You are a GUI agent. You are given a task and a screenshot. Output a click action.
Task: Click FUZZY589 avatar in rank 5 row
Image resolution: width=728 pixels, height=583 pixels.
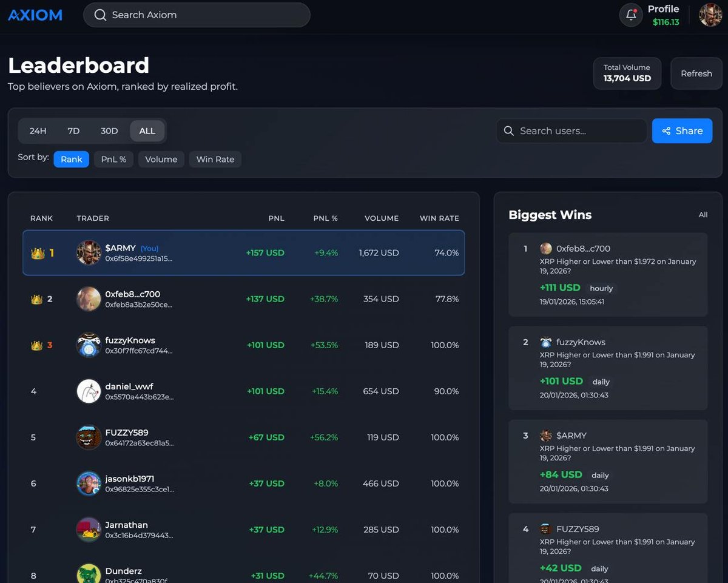pos(89,437)
